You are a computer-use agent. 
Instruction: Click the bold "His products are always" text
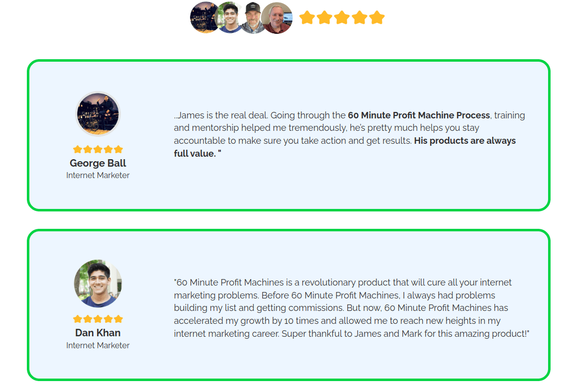click(x=465, y=141)
